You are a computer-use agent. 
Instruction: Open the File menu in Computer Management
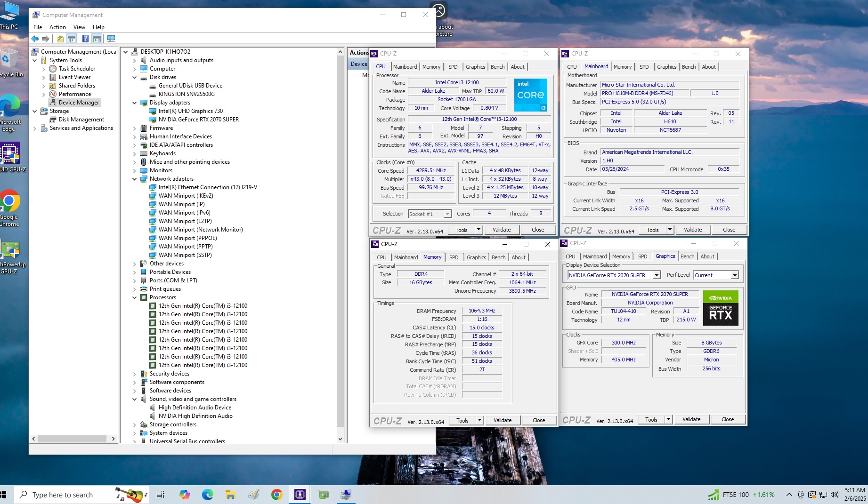click(38, 27)
